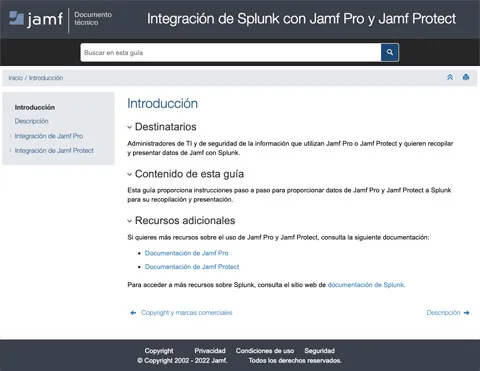The width and height of the screenshot is (480, 371).
Task: Click the Documento técnico label
Action: click(x=93, y=19)
